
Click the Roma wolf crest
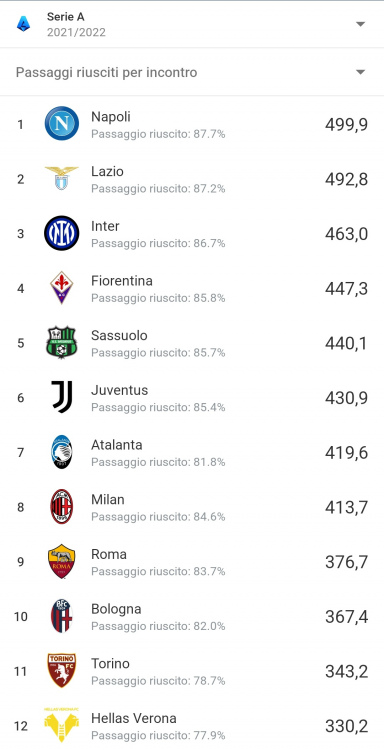[62, 561]
